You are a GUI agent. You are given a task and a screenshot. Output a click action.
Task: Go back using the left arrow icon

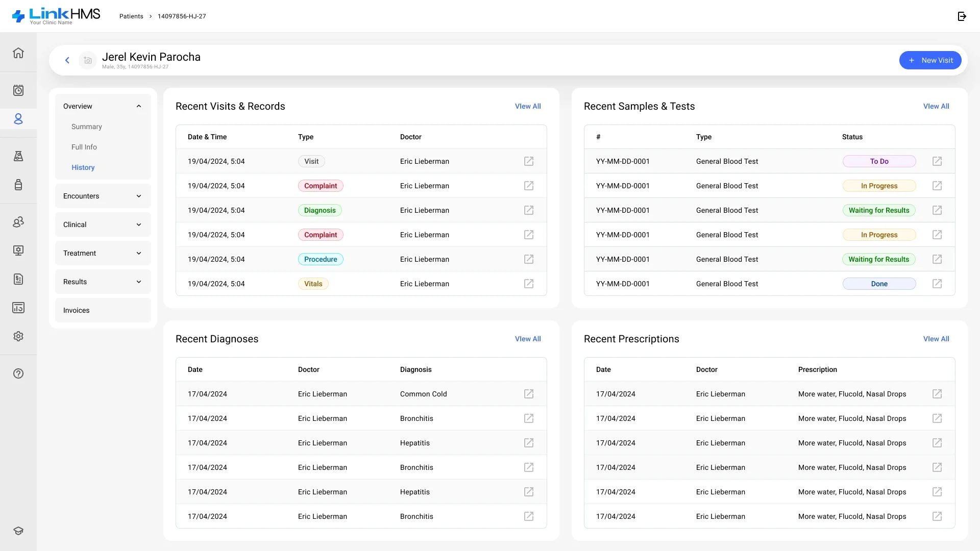click(67, 60)
